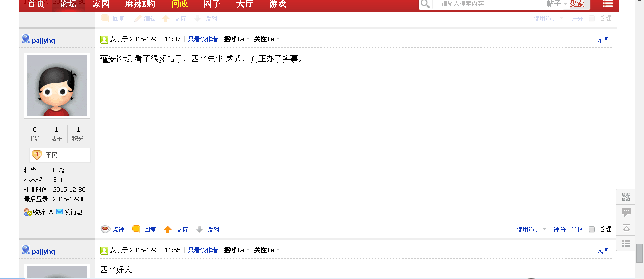The height and width of the screenshot is (279, 644).
Task: Click the search magnifier icon
Action: [x=425, y=4]
